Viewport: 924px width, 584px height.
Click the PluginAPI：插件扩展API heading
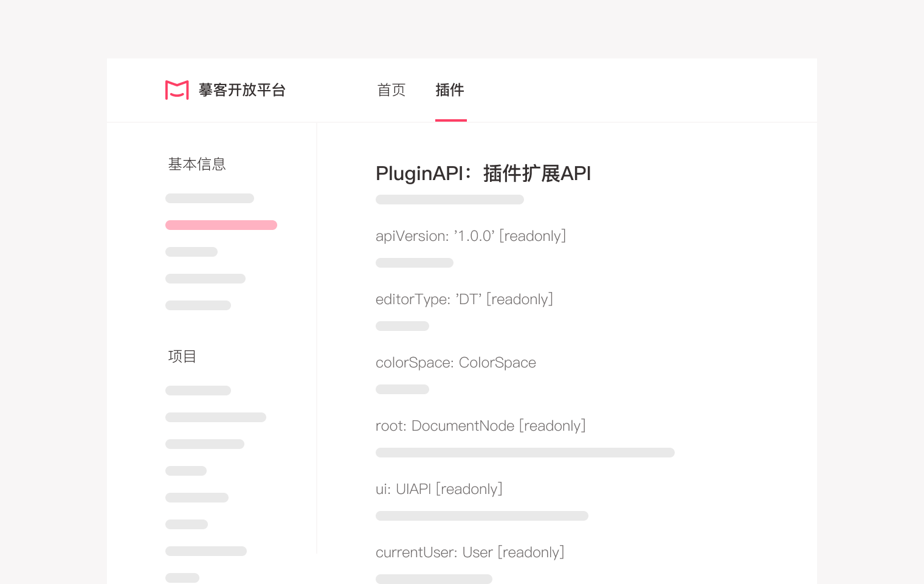(483, 173)
